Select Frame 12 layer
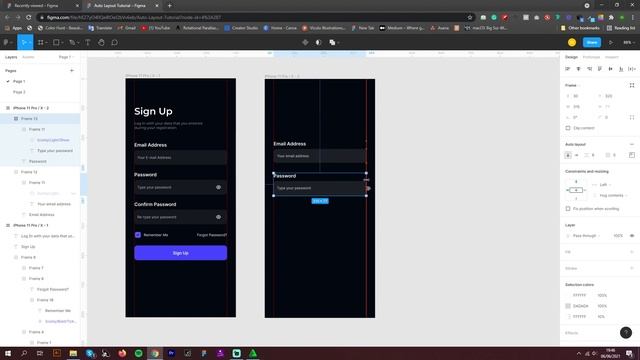Viewport: 640px width, 360px height. tap(29, 172)
